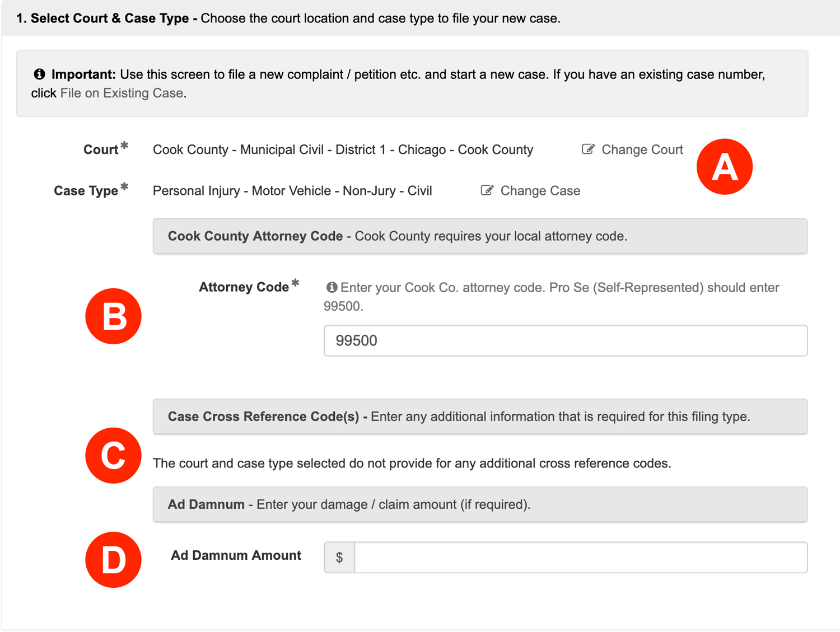Focus the Attorney Code field containing 99500
840x632 pixels.
pos(565,340)
